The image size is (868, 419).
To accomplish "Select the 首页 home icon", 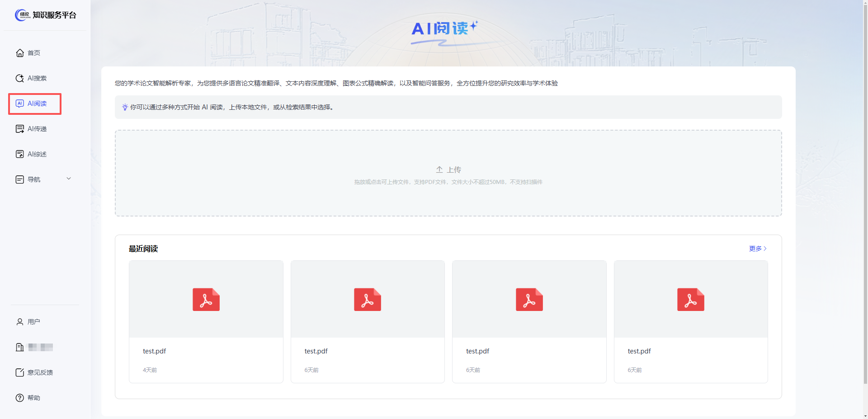I will click(19, 52).
